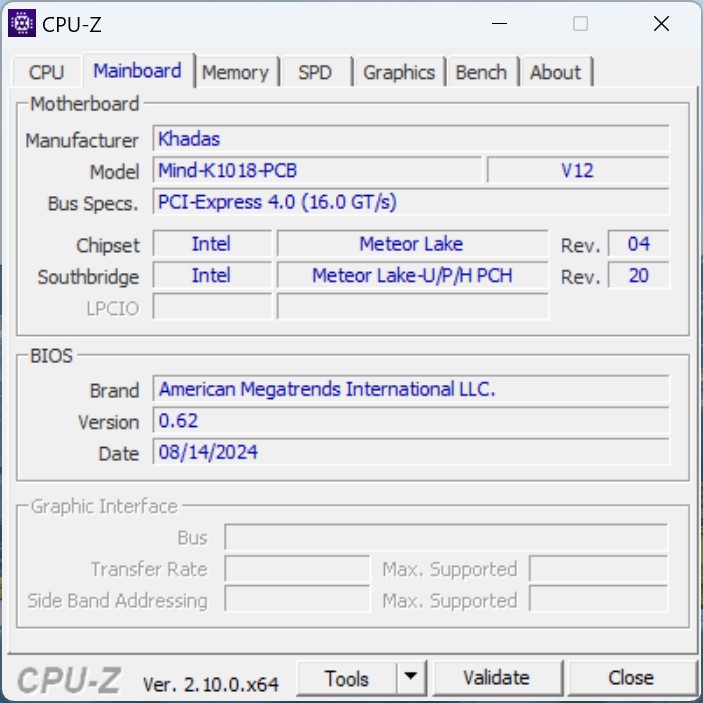
Task: Go to the SPD tab
Action: [x=315, y=72]
